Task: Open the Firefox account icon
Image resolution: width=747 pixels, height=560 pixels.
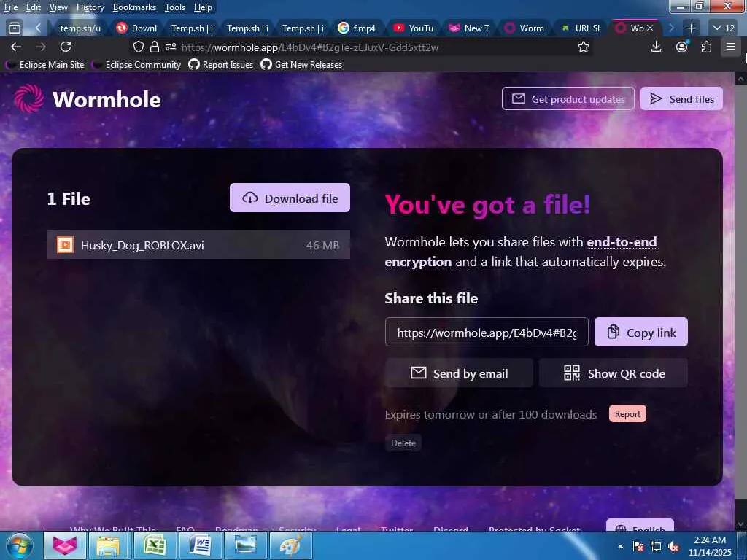Action: 682,47
